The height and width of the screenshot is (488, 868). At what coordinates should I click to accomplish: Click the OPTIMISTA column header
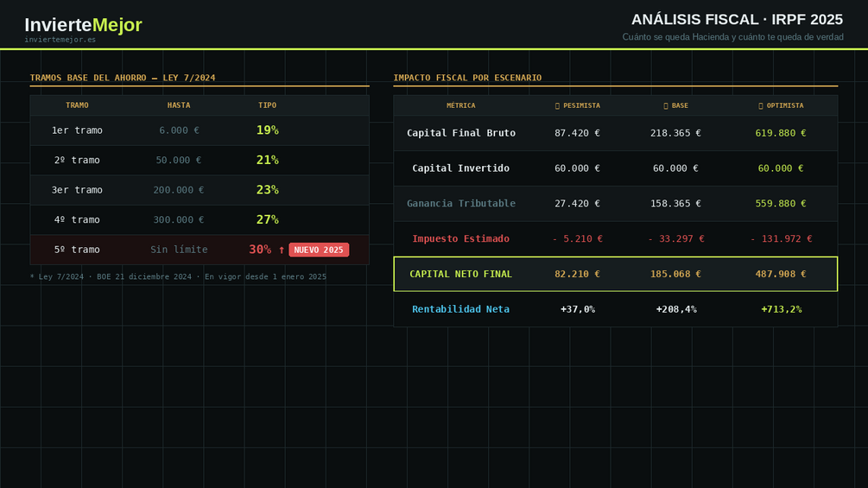click(781, 105)
